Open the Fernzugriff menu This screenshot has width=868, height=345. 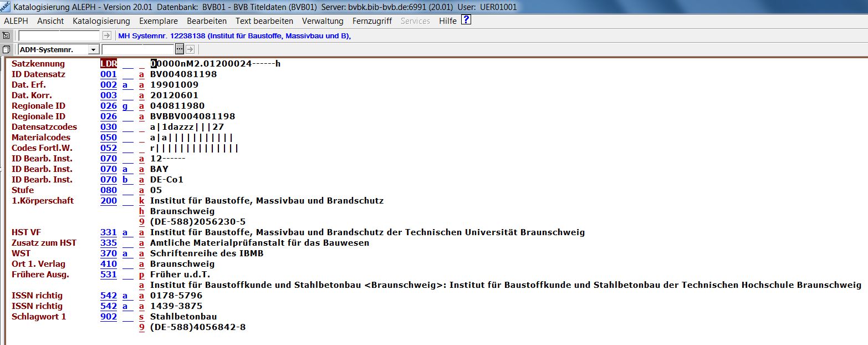pos(372,21)
